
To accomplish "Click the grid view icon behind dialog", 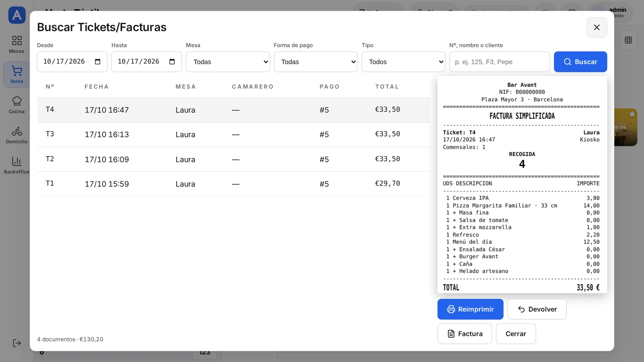I will pyautogui.click(x=628, y=40).
